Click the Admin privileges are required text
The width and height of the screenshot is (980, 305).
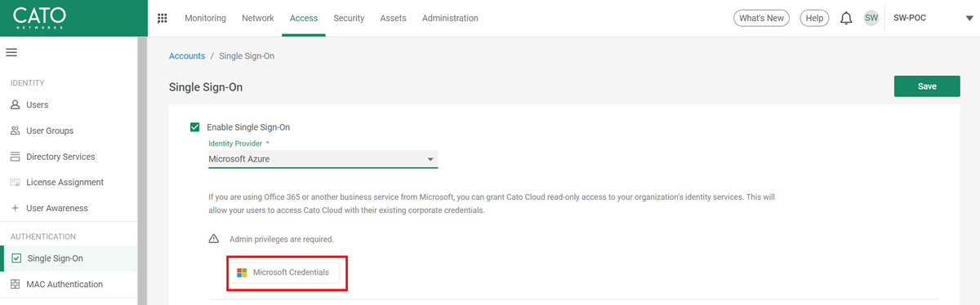point(282,239)
